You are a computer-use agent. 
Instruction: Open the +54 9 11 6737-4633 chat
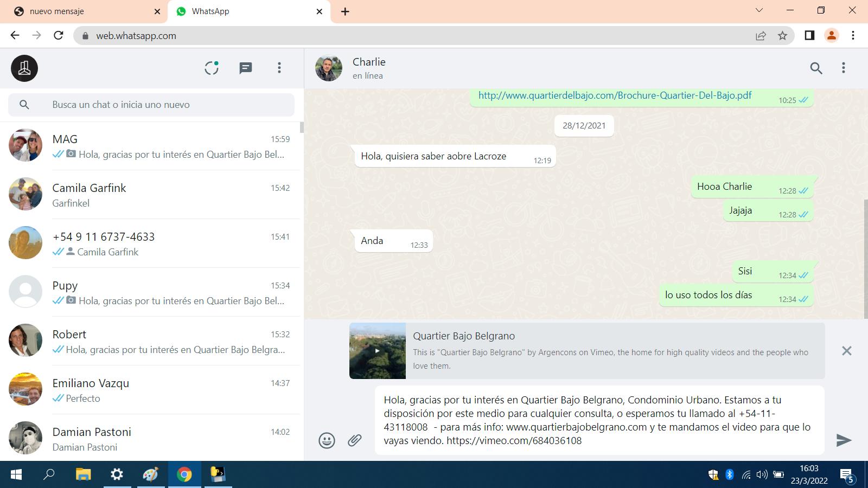click(150, 243)
